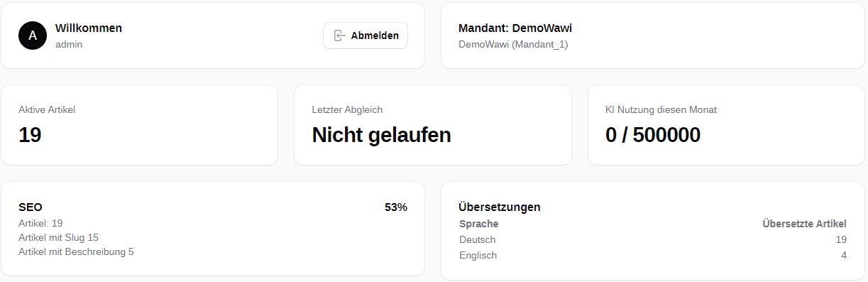868x282 pixels.
Task: Open the Mandant: DemoWawi card title
Action: pyautogui.click(x=515, y=28)
